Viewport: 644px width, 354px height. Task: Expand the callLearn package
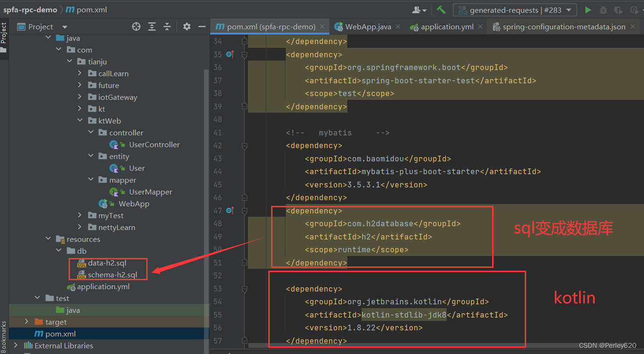pyautogui.click(x=79, y=73)
